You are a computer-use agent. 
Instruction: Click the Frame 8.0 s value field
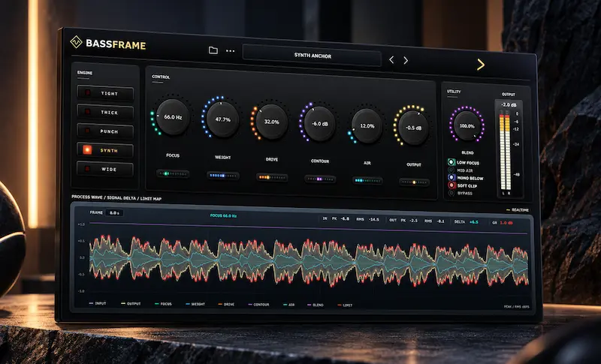(114, 213)
